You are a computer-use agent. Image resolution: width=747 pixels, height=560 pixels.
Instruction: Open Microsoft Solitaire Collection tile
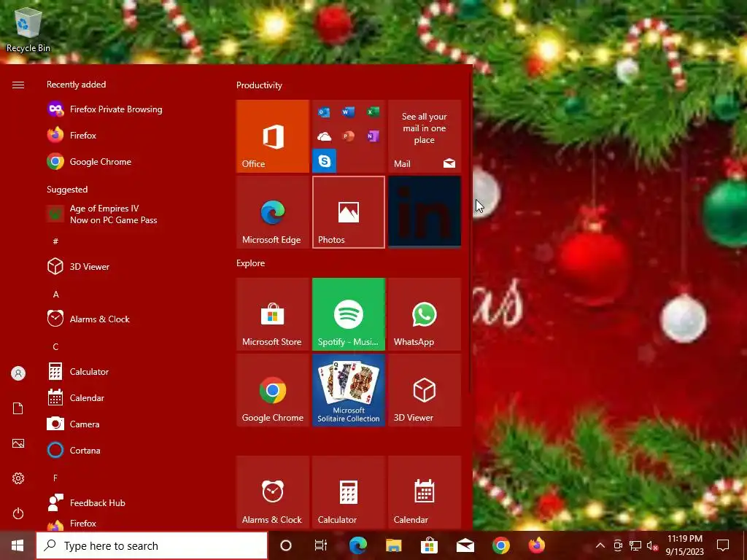[x=348, y=390]
